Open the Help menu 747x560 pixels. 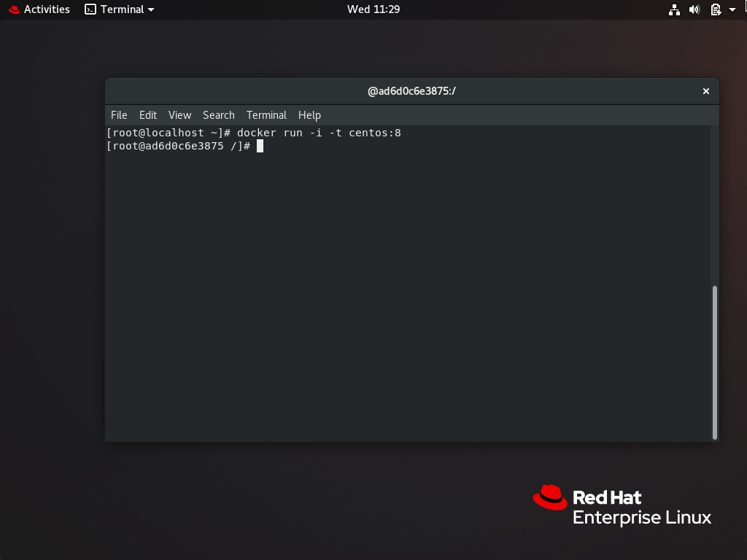(x=309, y=115)
